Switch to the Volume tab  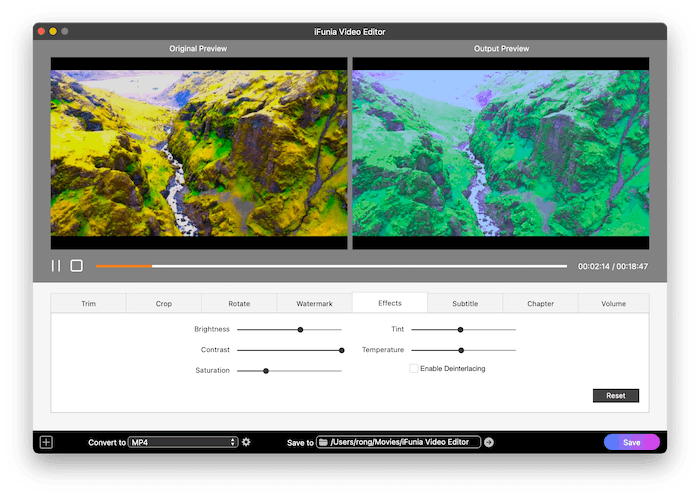pyautogui.click(x=614, y=303)
